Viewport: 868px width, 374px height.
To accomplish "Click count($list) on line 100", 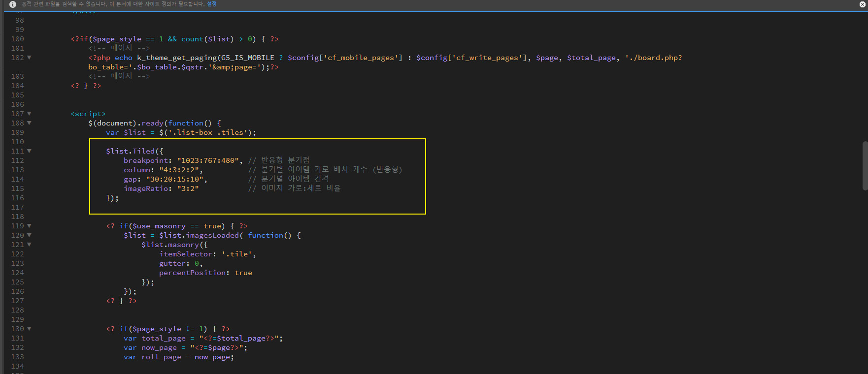I will [207, 39].
